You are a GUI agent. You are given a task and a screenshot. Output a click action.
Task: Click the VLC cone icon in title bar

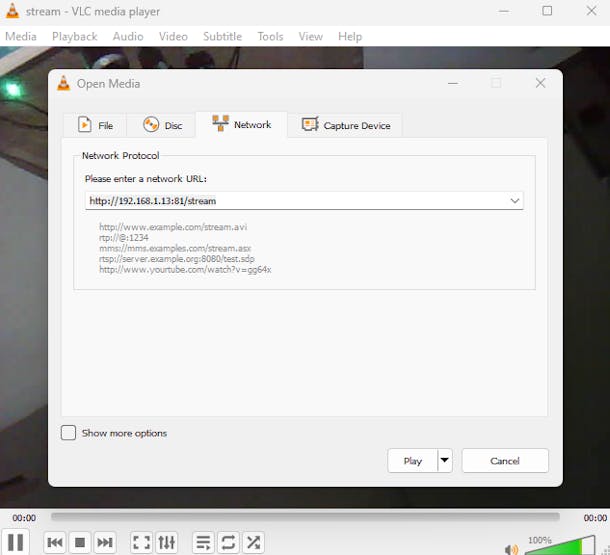pos(12,11)
